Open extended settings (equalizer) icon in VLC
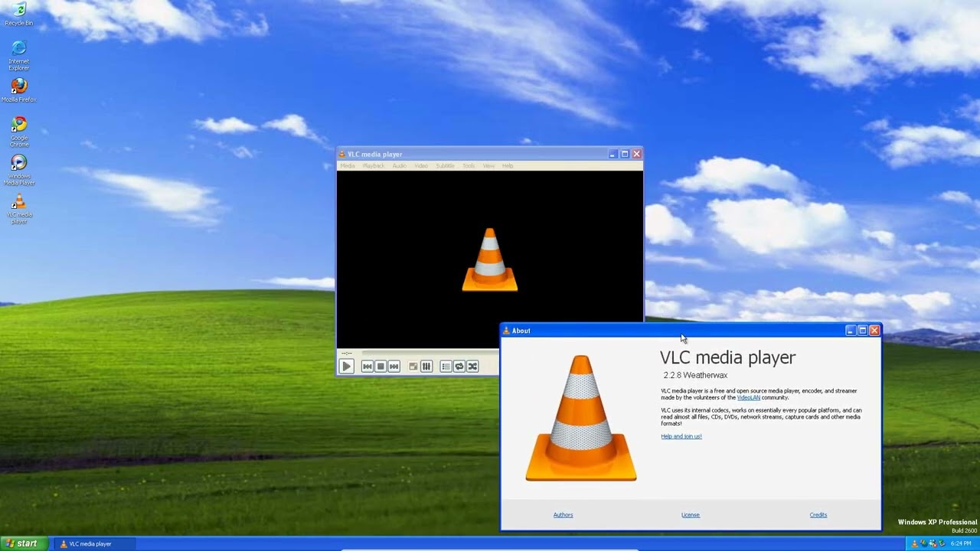Image resolution: width=980 pixels, height=551 pixels. (x=426, y=367)
